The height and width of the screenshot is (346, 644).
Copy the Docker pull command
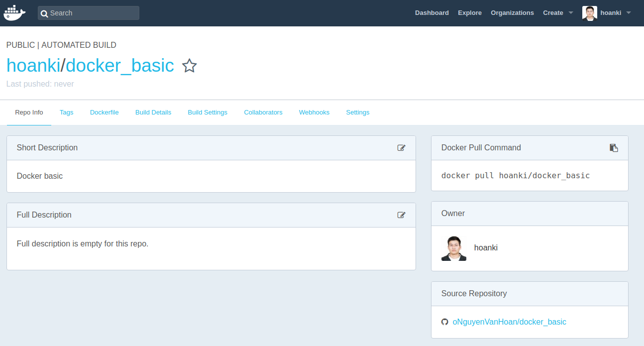click(614, 148)
